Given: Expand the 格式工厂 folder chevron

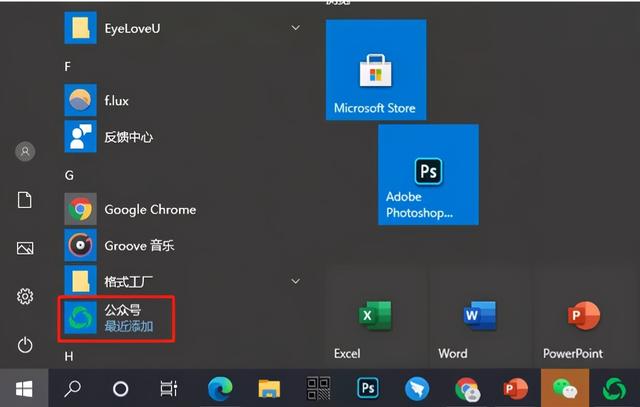Looking at the screenshot, I should [296, 281].
